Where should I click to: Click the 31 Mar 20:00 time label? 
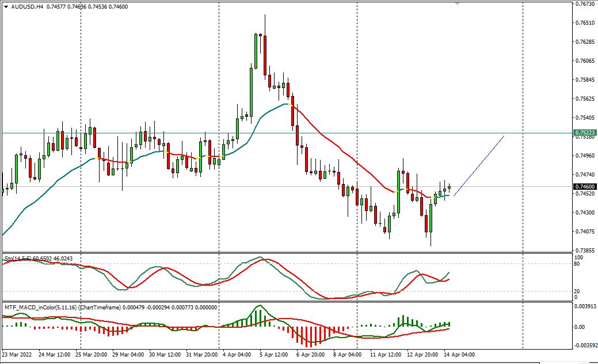coord(202,354)
